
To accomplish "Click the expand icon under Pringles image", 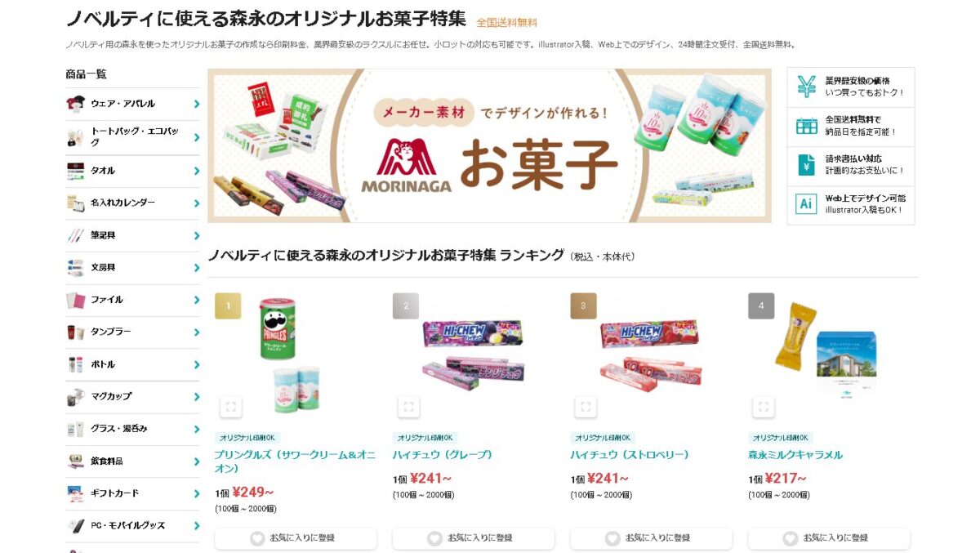I will coord(230,406).
